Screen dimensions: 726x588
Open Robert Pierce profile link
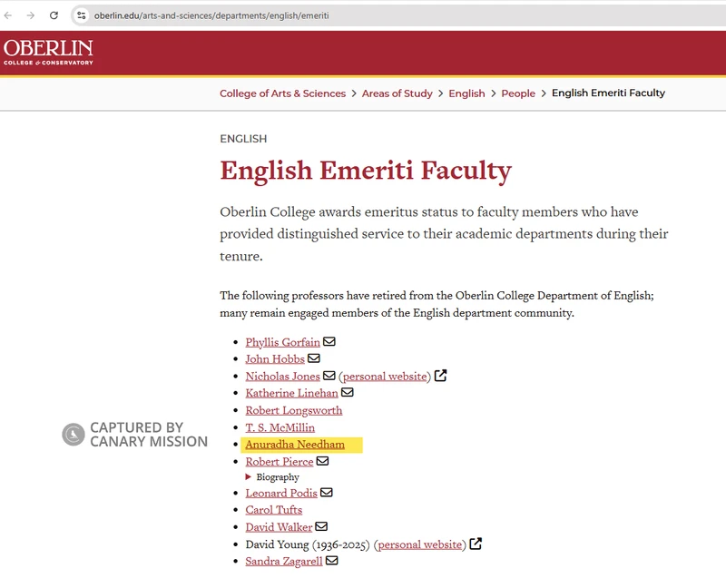280,462
